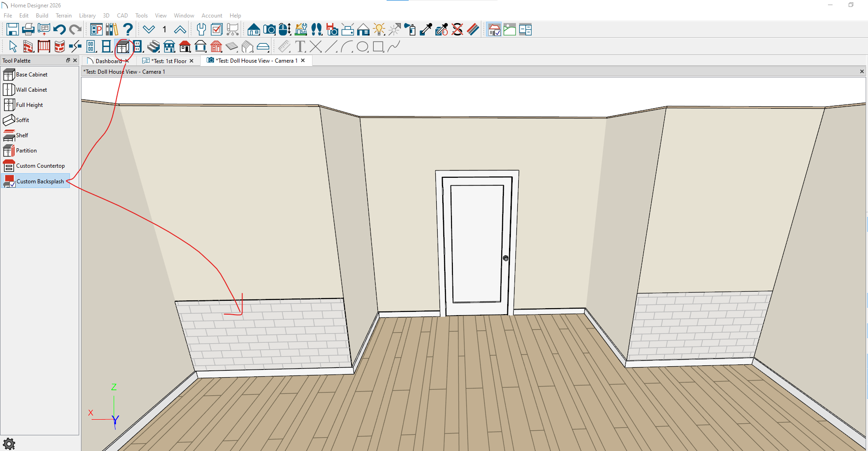
Task: Go down one floor with chevron
Action: point(149,29)
